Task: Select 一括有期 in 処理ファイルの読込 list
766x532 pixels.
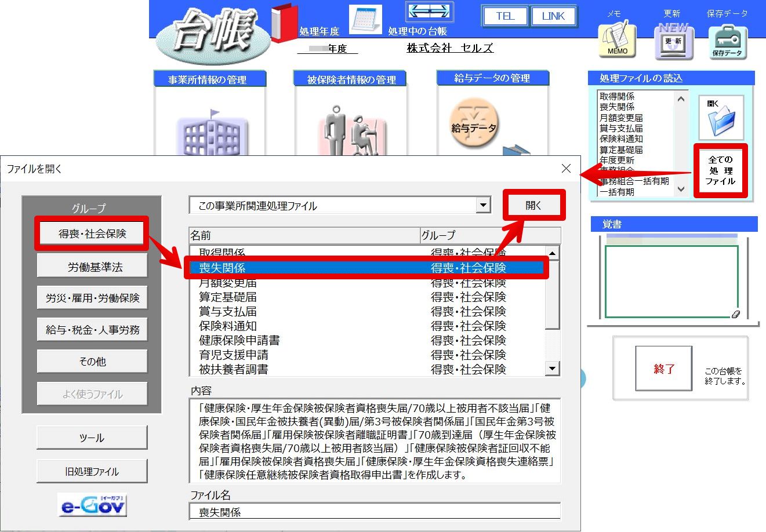Action: pyautogui.click(x=617, y=192)
